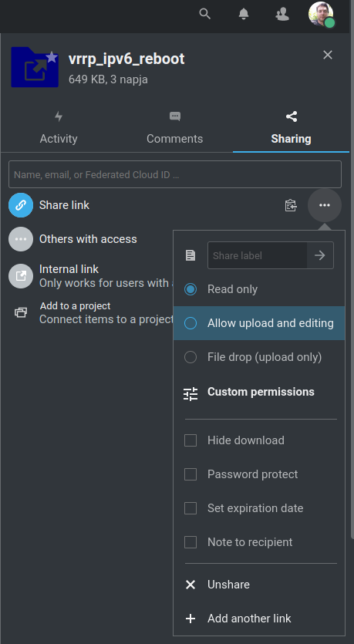Expand Others with access

[x=88, y=239]
